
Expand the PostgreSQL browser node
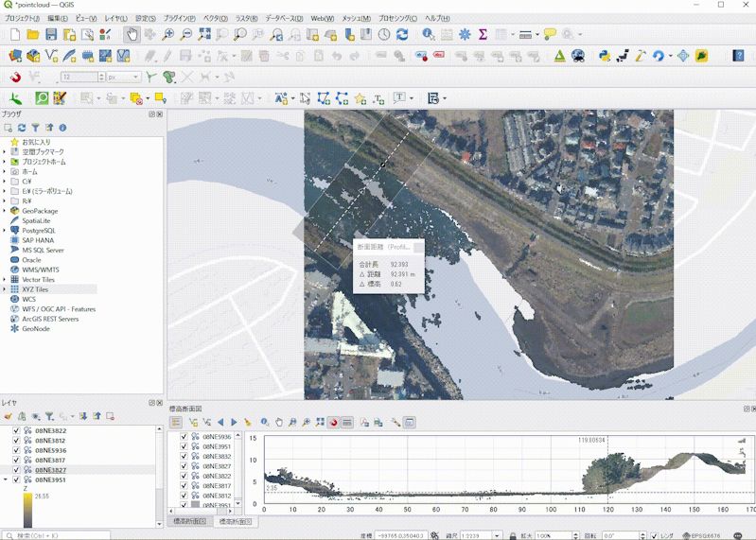(5, 230)
